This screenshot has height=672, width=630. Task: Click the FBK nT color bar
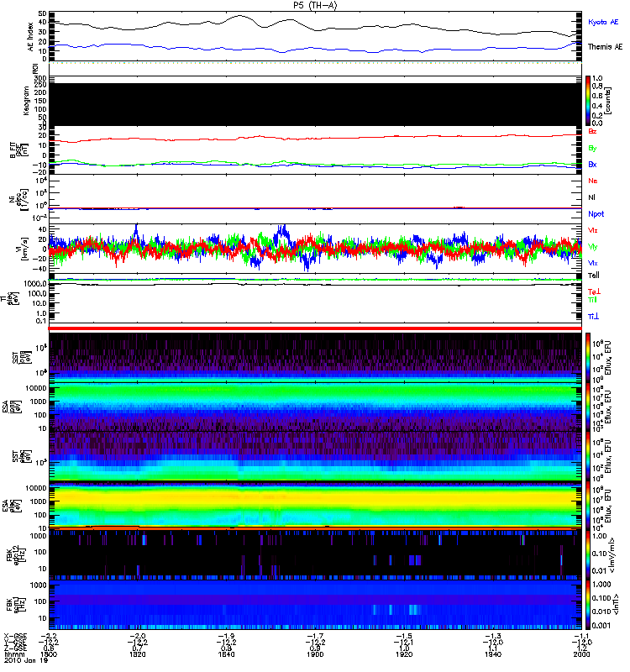[x=588, y=604]
